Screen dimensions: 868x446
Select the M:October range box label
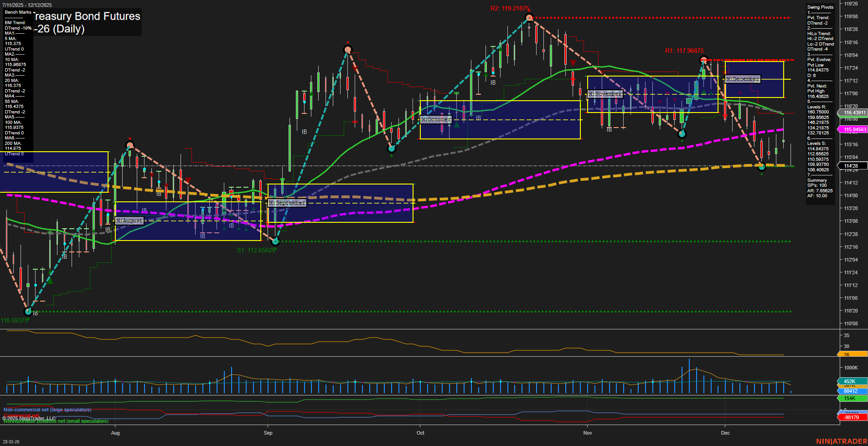tap(435, 119)
